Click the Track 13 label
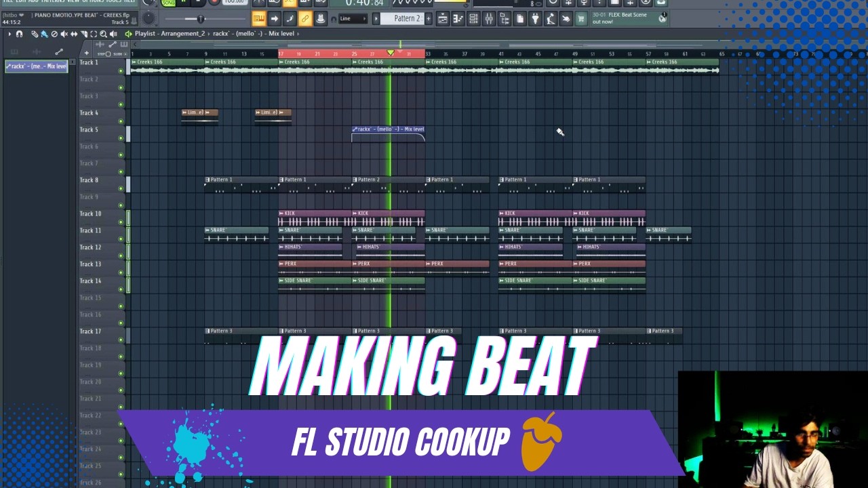 point(90,264)
